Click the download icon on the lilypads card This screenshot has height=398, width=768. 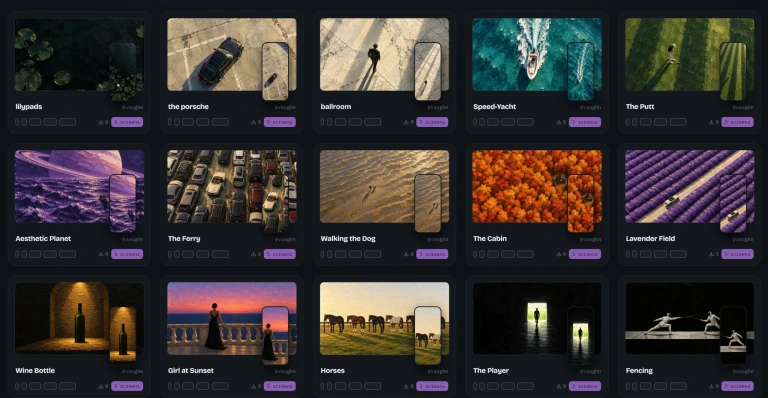point(101,122)
